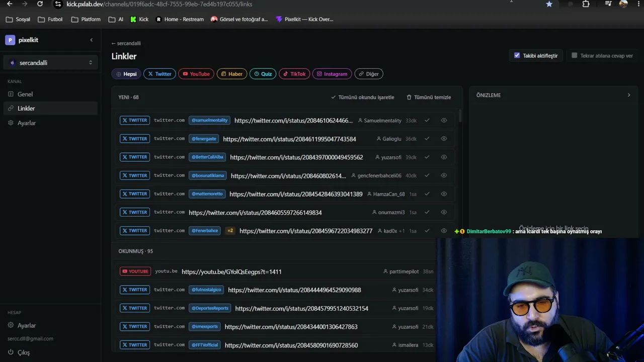Switch to the Haber filter
The width and height of the screenshot is (644, 362).
(232, 74)
